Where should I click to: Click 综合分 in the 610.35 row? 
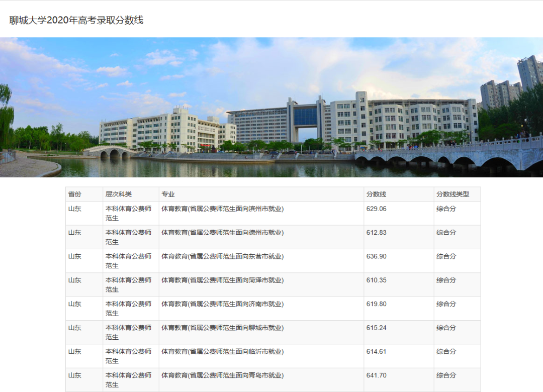click(x=446, y=280)
